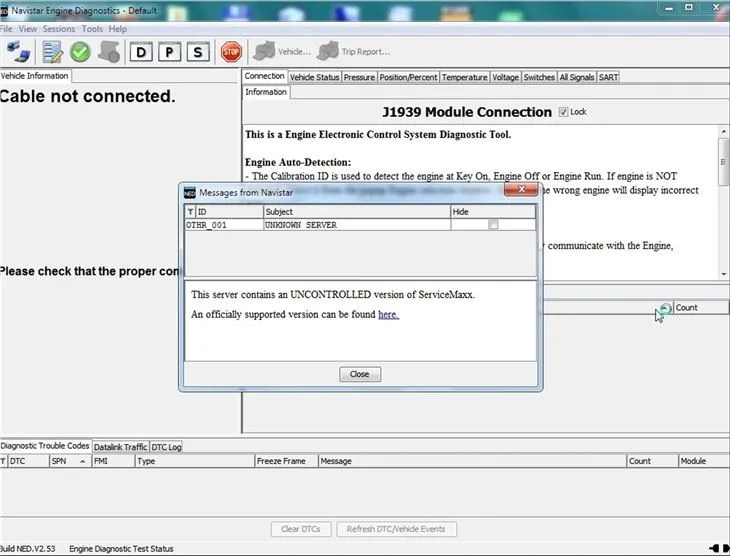Viewport: 730px width, 556px height.
Task: Click the grayed engine icon in toolbar
Action: click(x=109, y=52)
